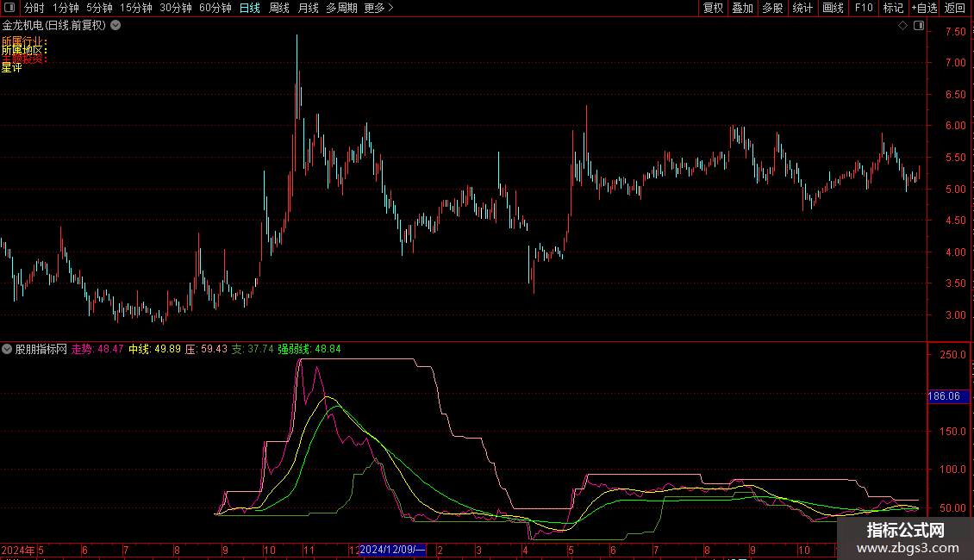The height and width of the screenshot is (560, 974).
Task: Open the 画线 drawing tools
Action: 833,9
